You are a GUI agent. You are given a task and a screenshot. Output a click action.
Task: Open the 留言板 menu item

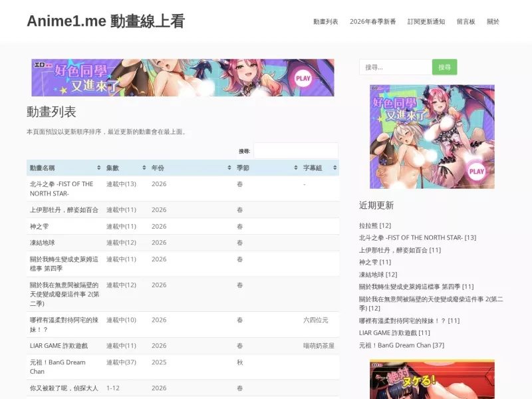pos(466,22)
